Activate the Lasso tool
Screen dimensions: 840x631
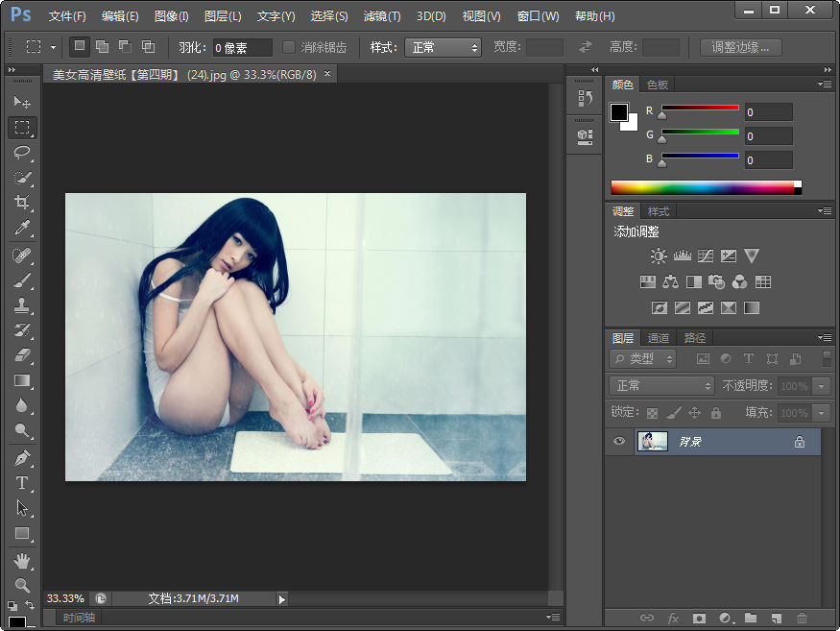coord(22,153)
